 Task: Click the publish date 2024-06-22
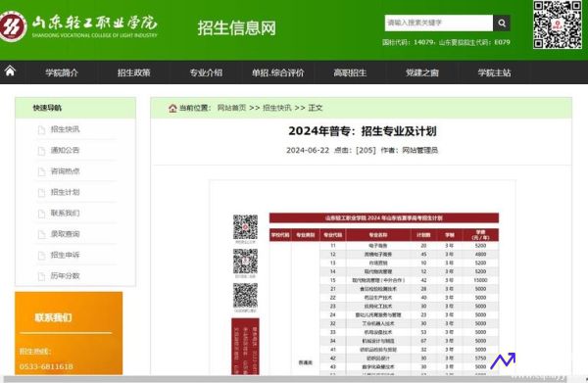tap(308, 150)
